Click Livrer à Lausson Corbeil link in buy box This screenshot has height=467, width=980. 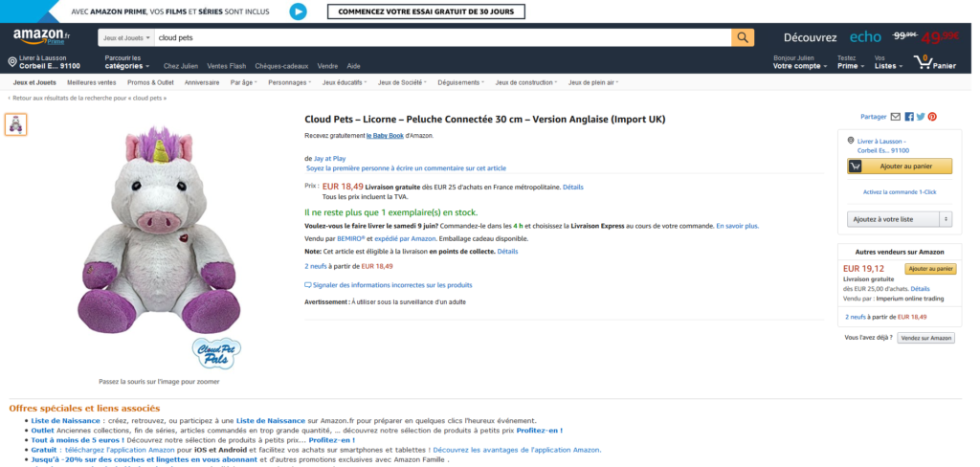[x=883, y=145]
